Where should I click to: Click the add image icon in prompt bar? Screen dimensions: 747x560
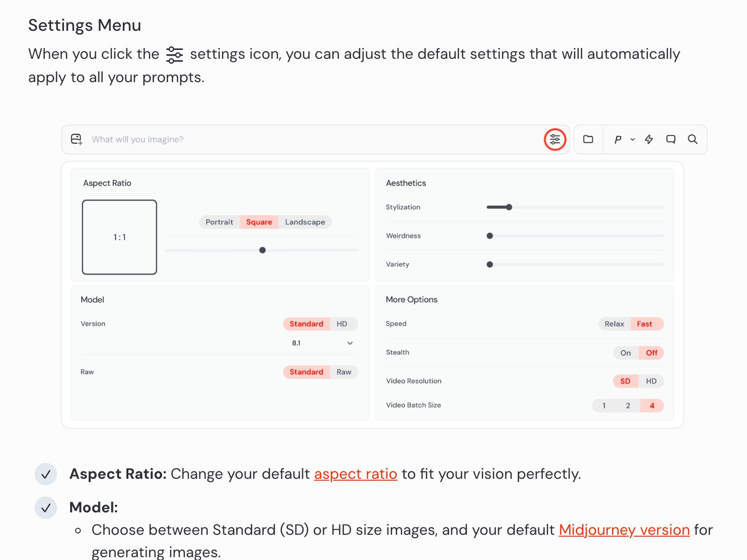[x=77, y=139]
